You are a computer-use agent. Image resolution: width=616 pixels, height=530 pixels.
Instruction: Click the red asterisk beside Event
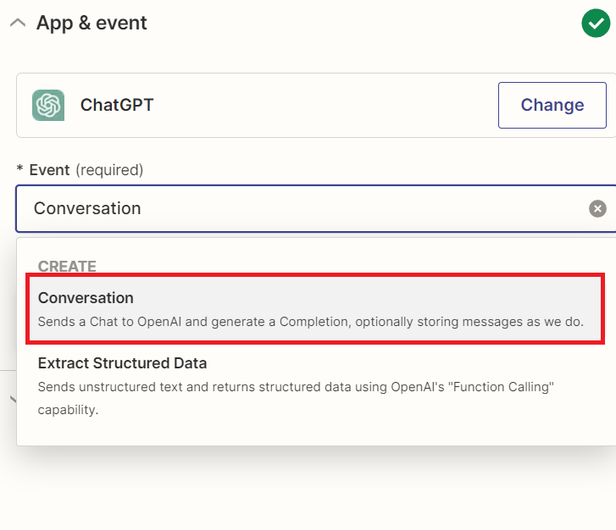[x=20, y=170]
